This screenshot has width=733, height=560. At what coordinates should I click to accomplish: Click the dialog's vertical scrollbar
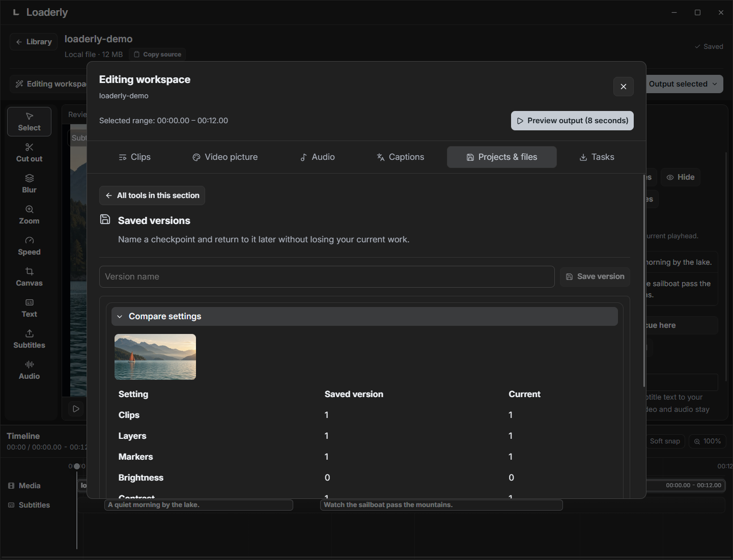click(644, 281)
